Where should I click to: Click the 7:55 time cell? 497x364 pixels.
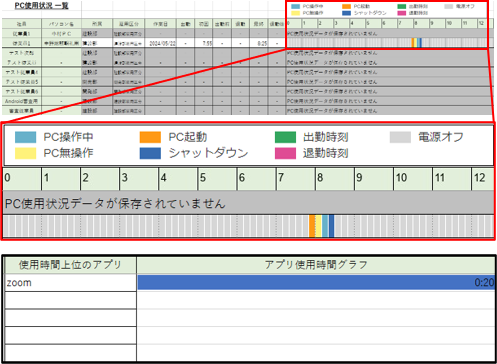(204, 43)
